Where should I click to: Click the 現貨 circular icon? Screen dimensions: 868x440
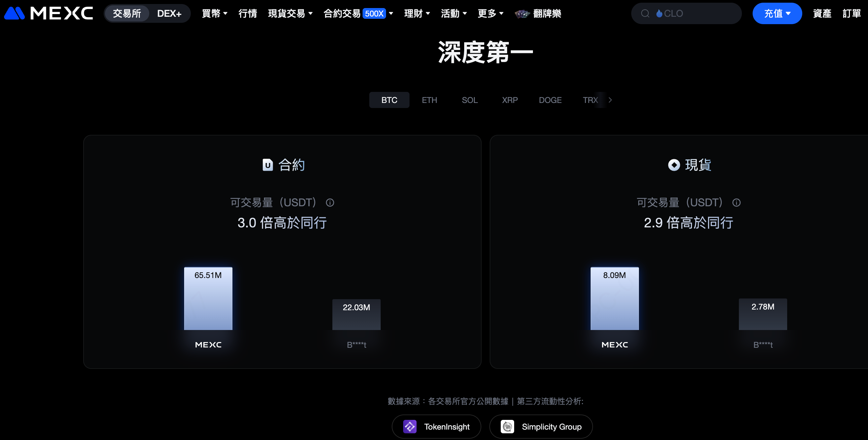674,165
